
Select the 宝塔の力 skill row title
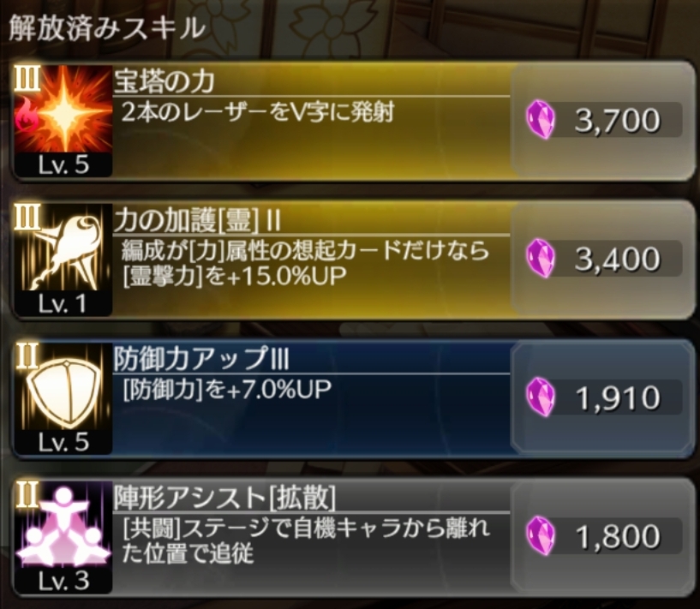(x=165, y=81)
